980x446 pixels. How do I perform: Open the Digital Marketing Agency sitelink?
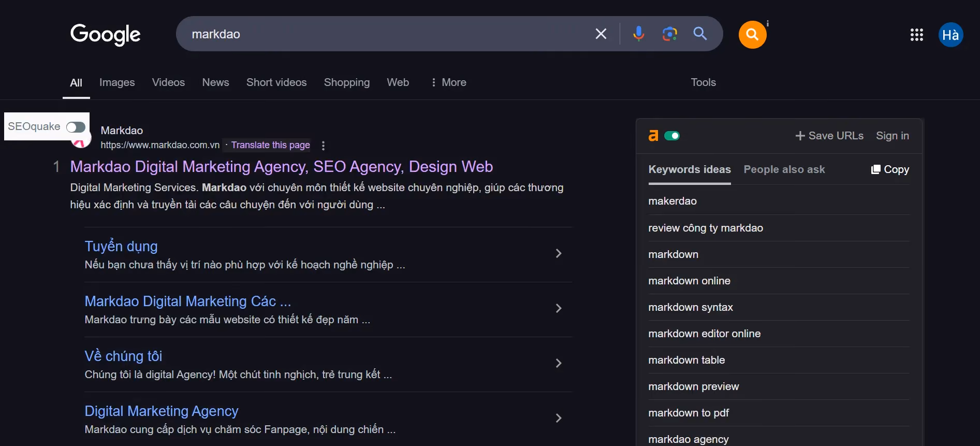coord(162,411)
